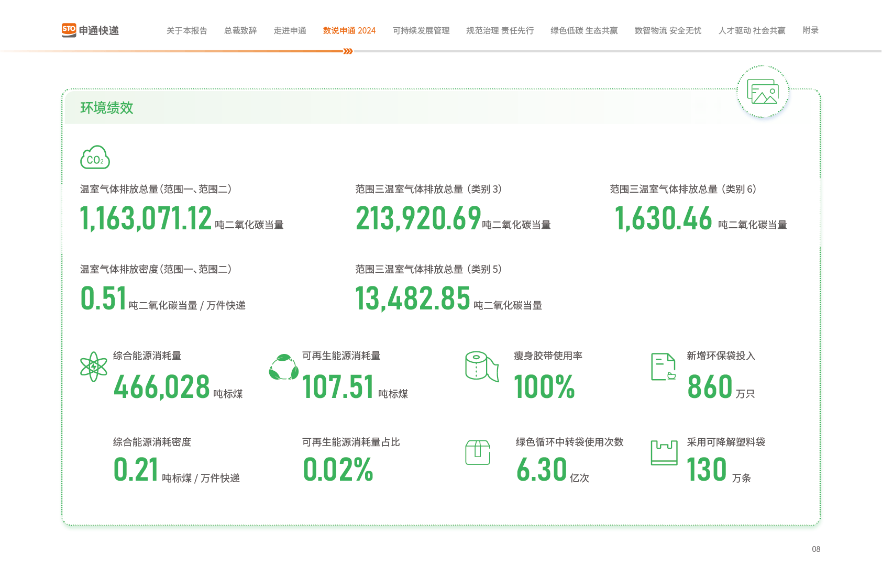Open the 可持续发展管理 section
The height and width of the screenshot is (588, 882).
point(421,30)
